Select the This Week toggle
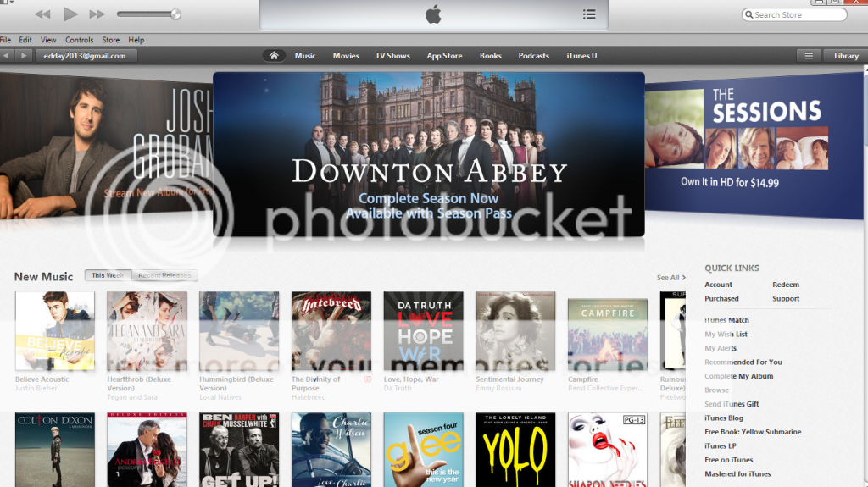Screen dimensions: 868x487 point(108,276)
